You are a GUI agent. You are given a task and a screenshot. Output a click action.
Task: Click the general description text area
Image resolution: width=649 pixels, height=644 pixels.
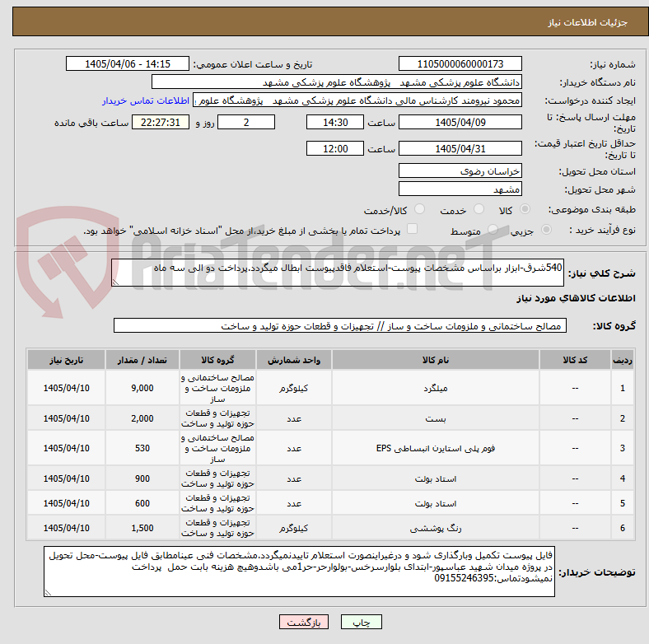tap(338, 273)
